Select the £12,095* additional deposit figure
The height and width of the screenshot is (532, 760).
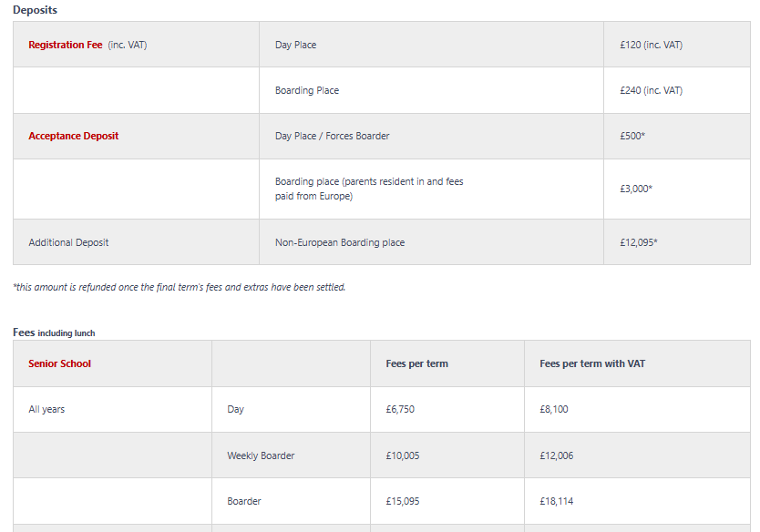pyautogui.click(x=638, y=242)
